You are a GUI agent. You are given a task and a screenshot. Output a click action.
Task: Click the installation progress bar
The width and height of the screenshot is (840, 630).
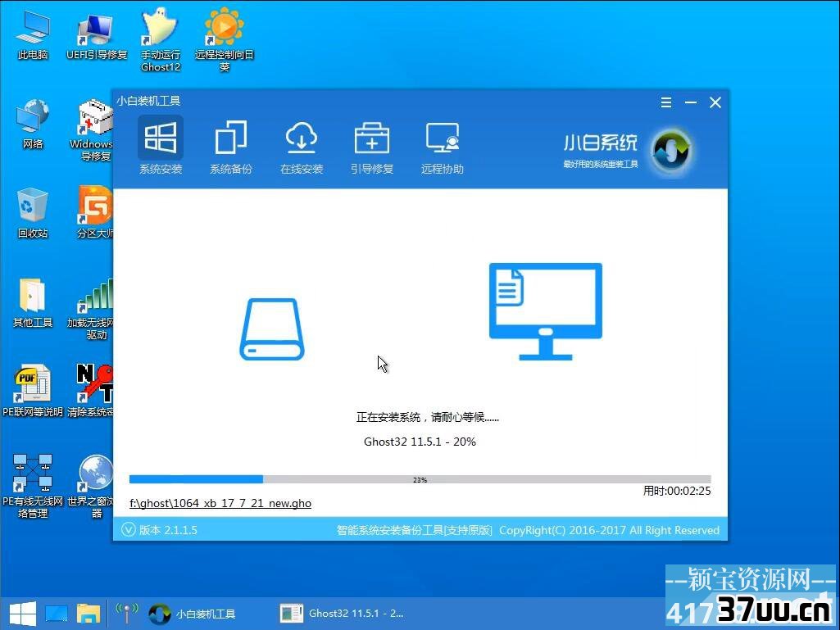pyautogui.click(x=420, y=479)
